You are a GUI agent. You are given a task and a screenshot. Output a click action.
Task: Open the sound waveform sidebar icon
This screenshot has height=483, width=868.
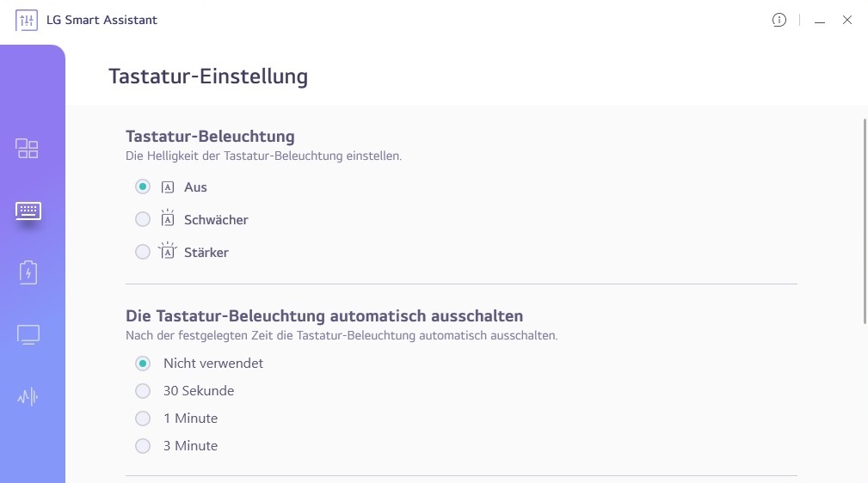click(x=28, y=396)
